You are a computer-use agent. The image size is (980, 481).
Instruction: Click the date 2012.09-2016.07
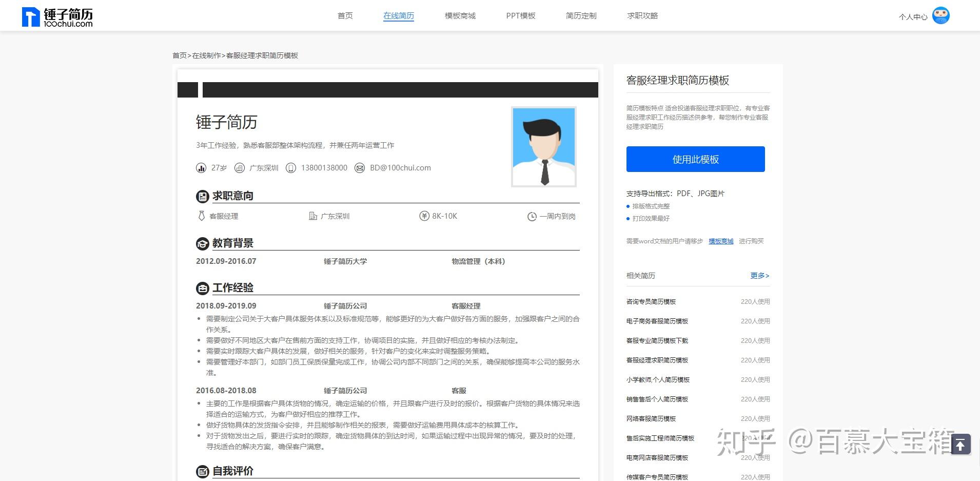(226, 261)
